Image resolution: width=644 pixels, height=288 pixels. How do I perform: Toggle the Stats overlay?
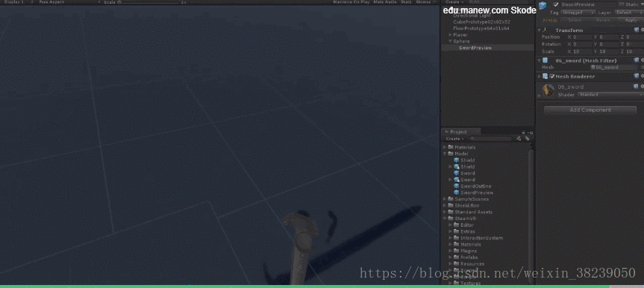point(406,2)
